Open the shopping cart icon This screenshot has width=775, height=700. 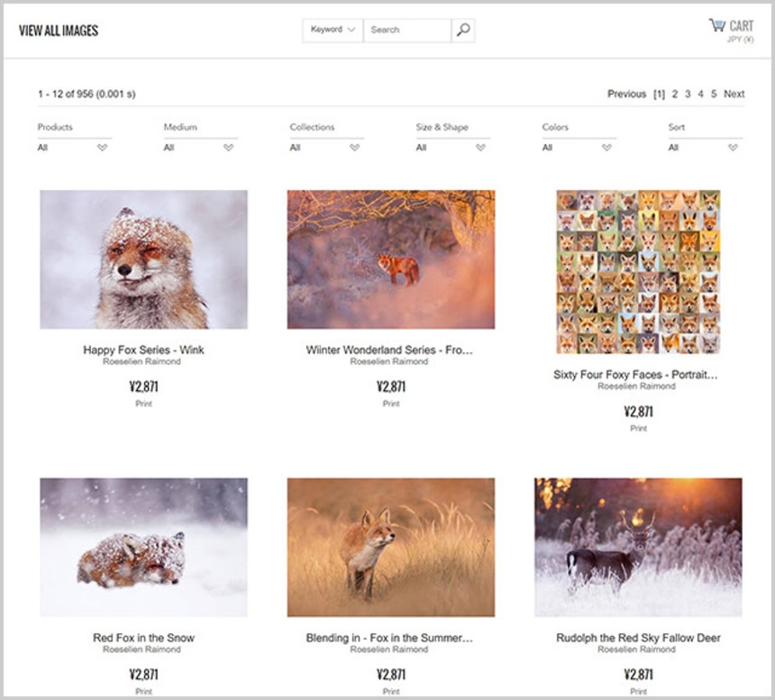(717, 25)
